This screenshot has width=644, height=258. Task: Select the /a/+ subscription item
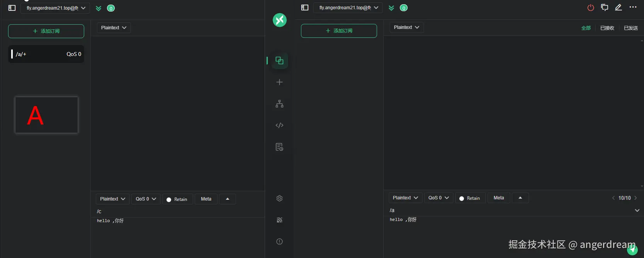46,54
